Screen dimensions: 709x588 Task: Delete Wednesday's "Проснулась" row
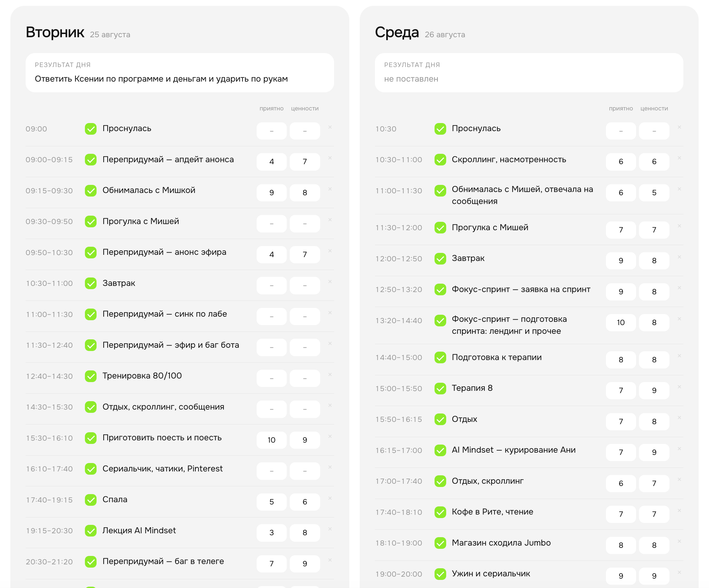[679, 127]
